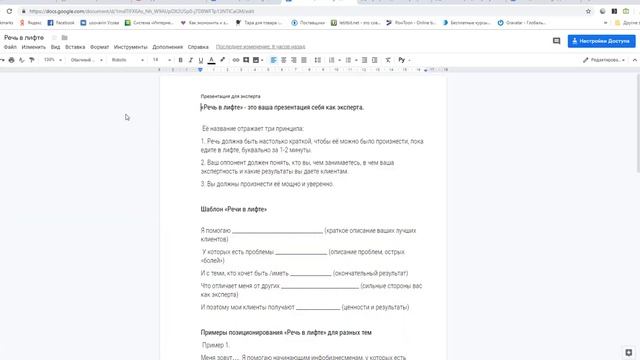
Task: Open the last edit history link
Action: click(x=260, y=47)
